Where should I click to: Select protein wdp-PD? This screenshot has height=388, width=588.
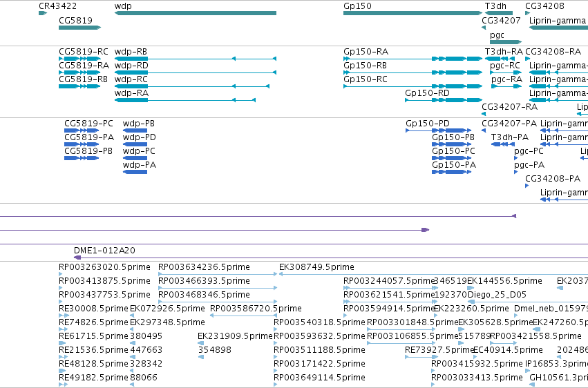[x=135, y=144]
